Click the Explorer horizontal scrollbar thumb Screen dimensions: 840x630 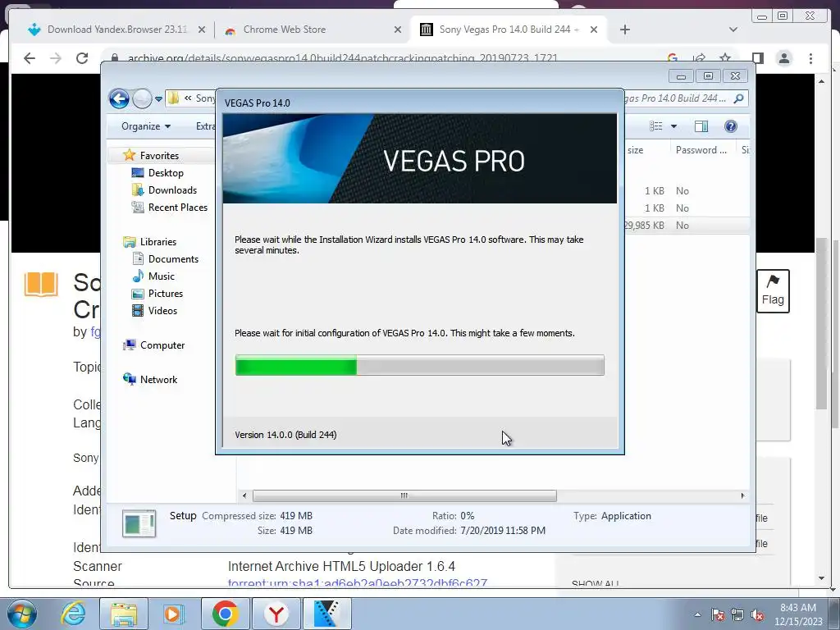[404, 495]
